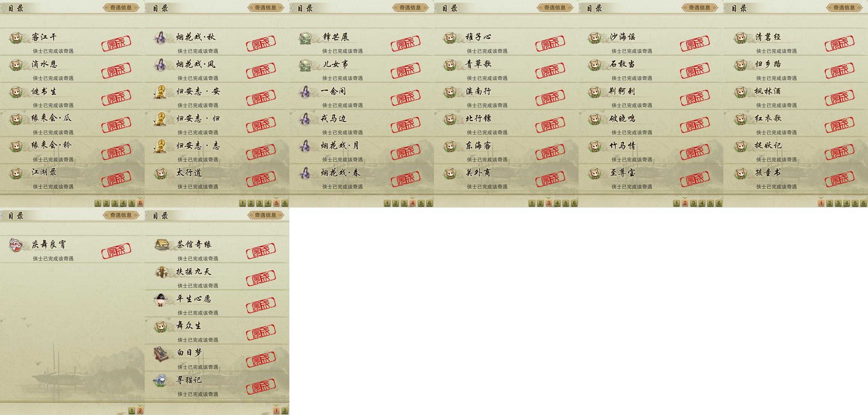Select page 2 in the 茶馆奇缘 panel pager

285,411
